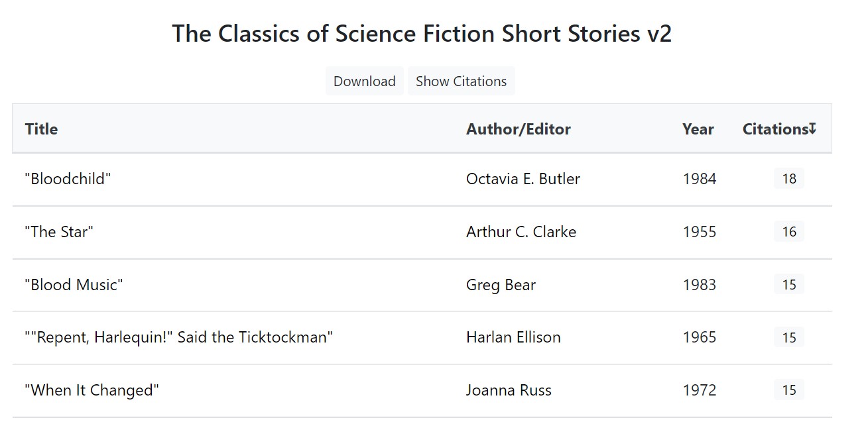
Task: Click the citation count badge for "Bloodchild"
Action: click(788, 178)
